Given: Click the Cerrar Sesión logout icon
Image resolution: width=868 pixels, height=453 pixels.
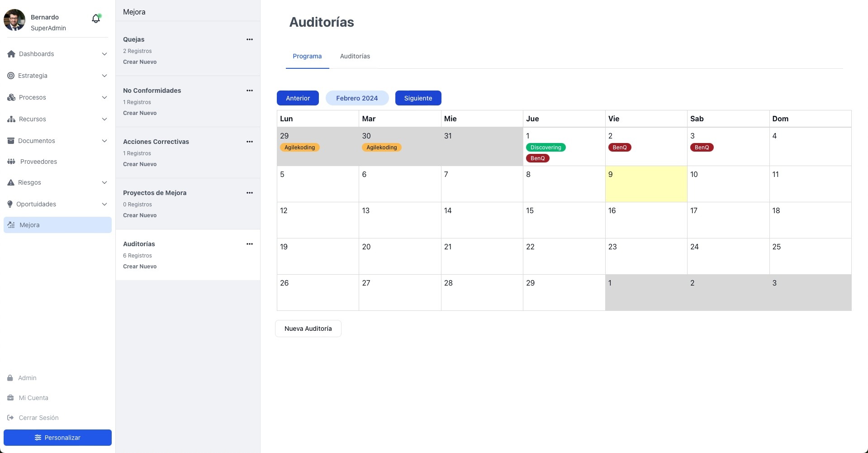Looking at the screenshot, I should coord(10,418).
